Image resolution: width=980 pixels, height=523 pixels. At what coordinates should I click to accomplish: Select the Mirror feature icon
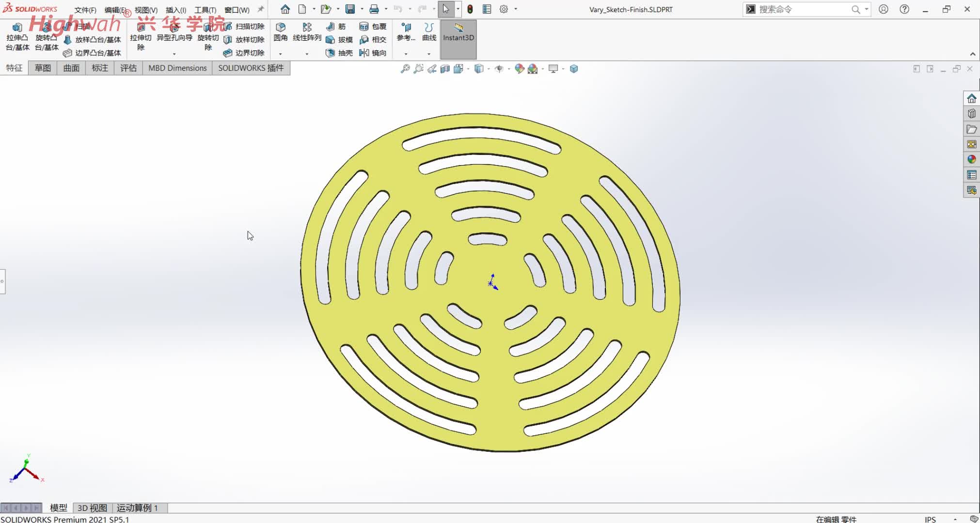pos(364,53)
